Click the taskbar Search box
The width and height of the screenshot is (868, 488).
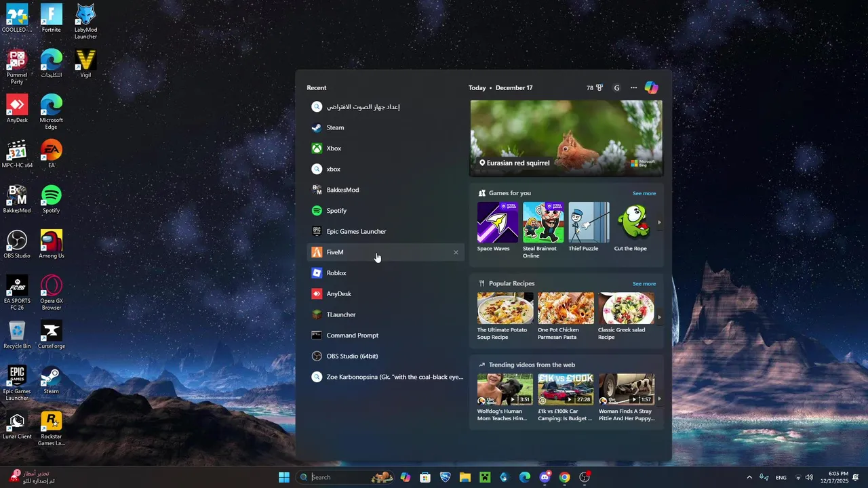click(344, 477)
